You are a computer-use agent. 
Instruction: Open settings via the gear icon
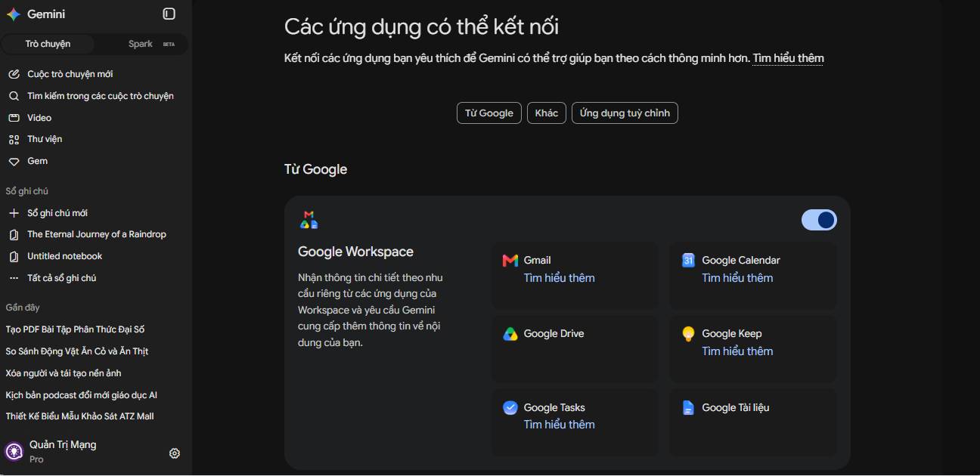pyautogui.click(x=175, y=453)
